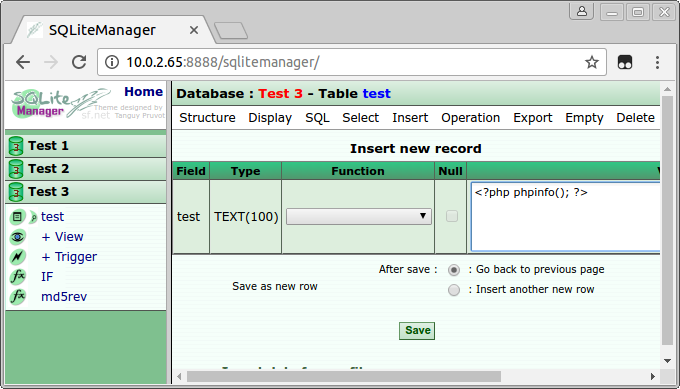
Task: Open the Chrome three-dot menu
Action: [x=657, y=62]
